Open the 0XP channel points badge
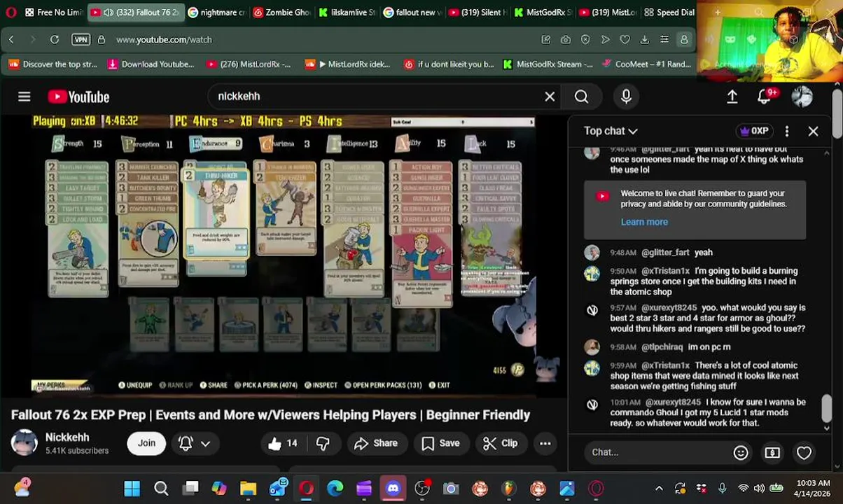The height and width of the screenshot is (504, 843). point(753,131)
